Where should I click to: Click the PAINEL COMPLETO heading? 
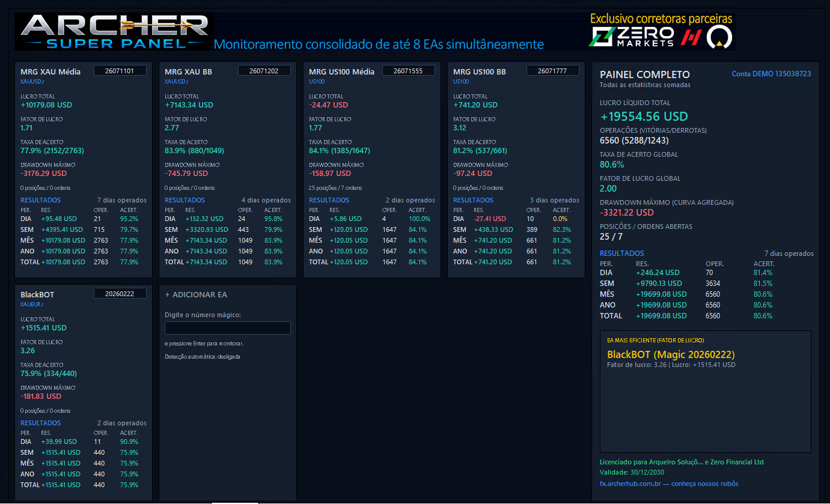pyautogui.click(x=645, y=74)
